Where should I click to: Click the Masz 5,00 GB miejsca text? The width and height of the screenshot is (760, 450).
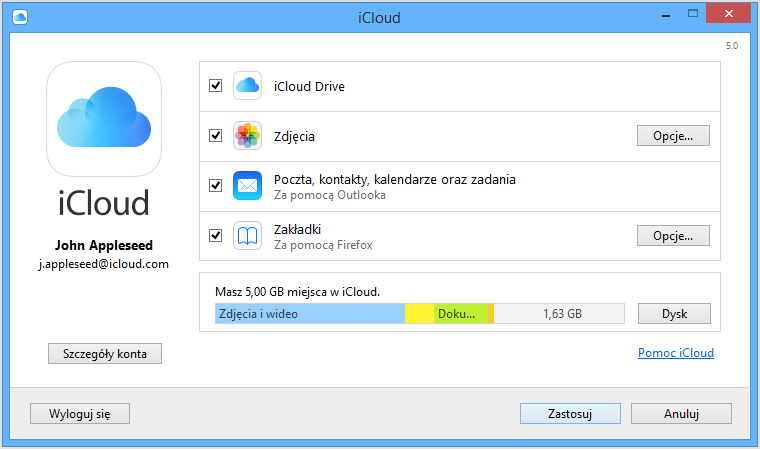[297, 292]
